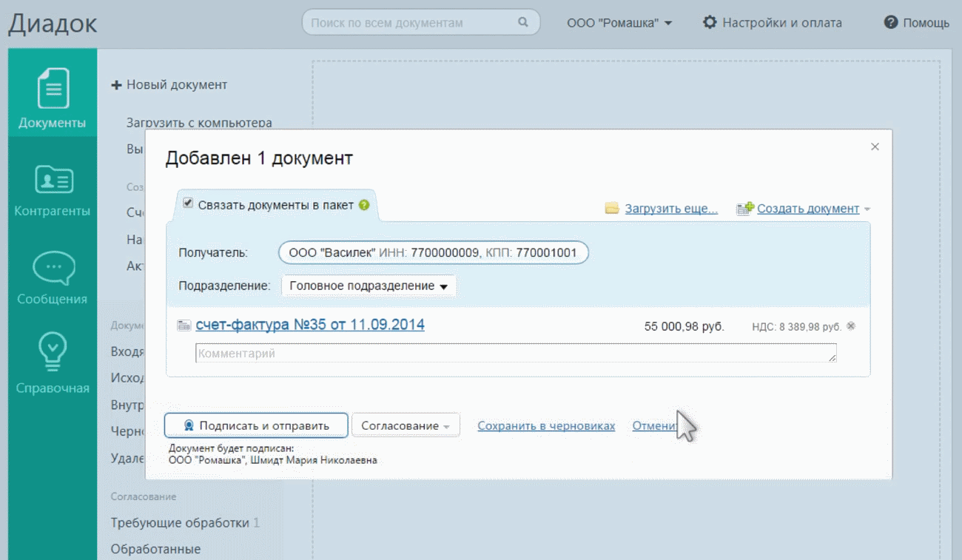Click the НДС: 8 389,98 руб. text
This screenshot has width=962, height=560.
pos(796,326)
